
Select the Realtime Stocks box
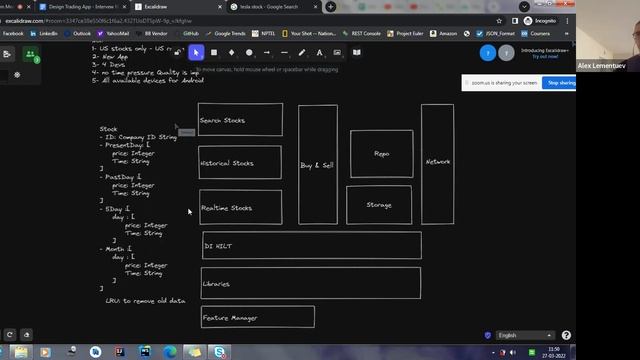pos(241,207)
